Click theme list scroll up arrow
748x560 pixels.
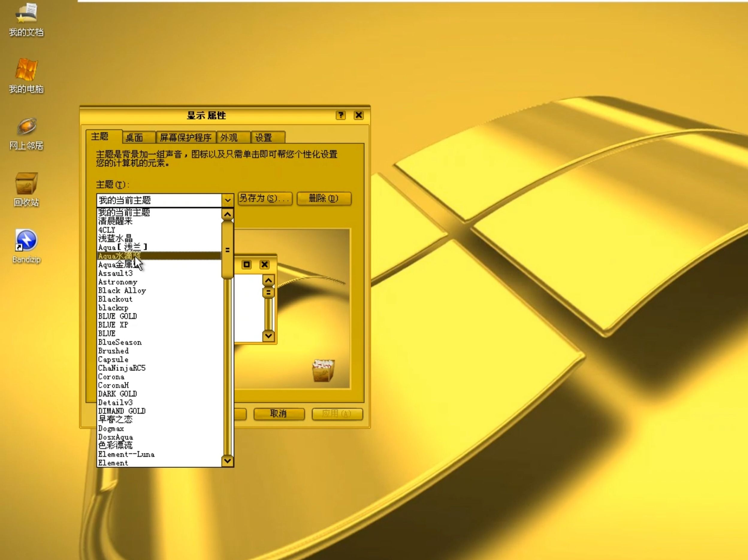coord(228,214)
